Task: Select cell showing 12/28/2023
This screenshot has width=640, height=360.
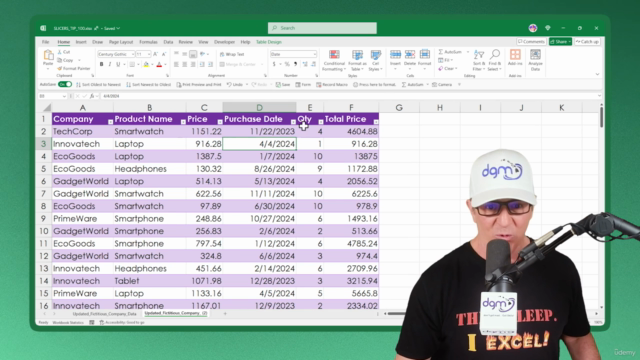Action: 260,281
